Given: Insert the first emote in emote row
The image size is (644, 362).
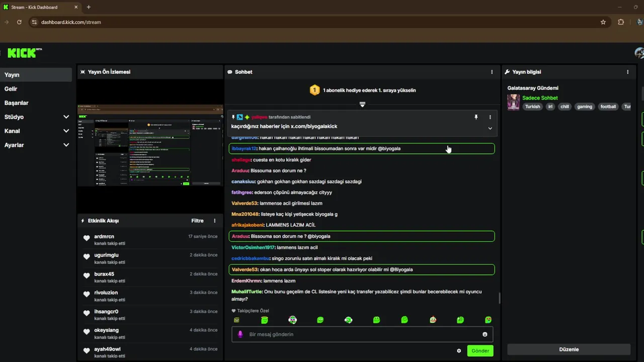Looking at the screenshot, I should (x=236, y=320).
